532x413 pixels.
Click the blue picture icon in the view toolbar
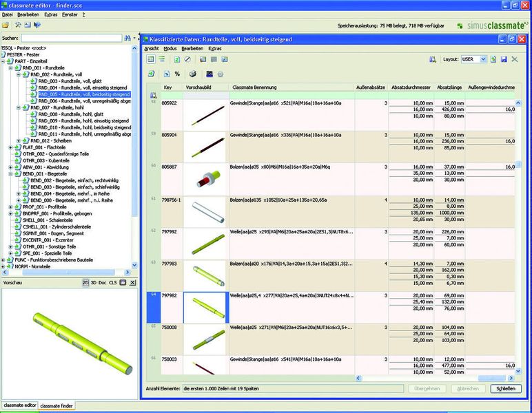point(225,59)
